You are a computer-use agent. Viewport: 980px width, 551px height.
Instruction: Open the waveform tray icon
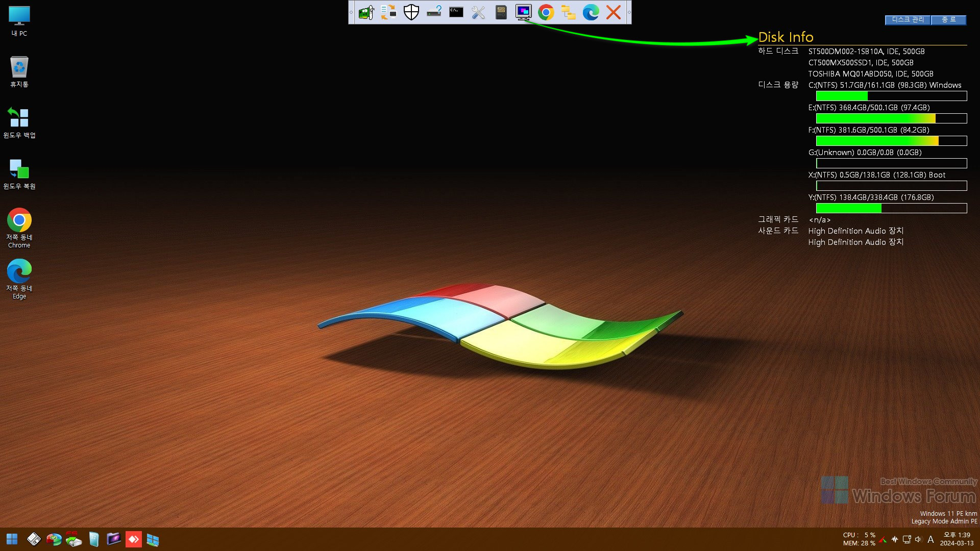tap(894, 539)
